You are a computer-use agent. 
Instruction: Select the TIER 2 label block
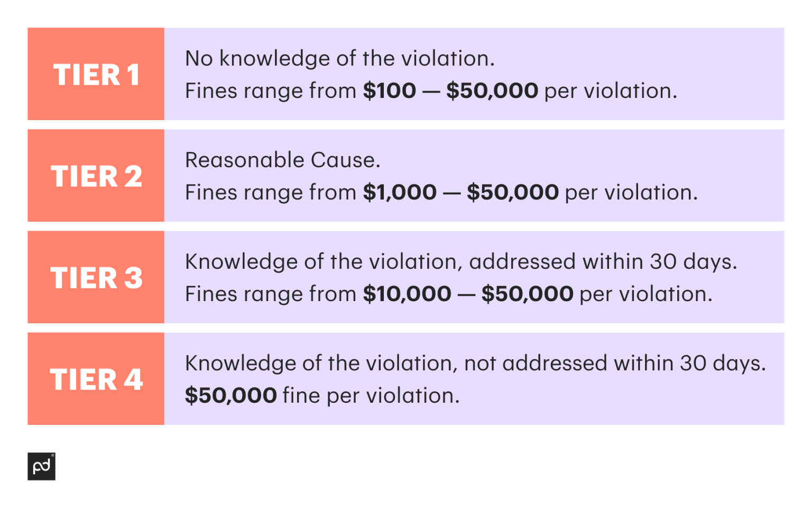tap(96, 176)
